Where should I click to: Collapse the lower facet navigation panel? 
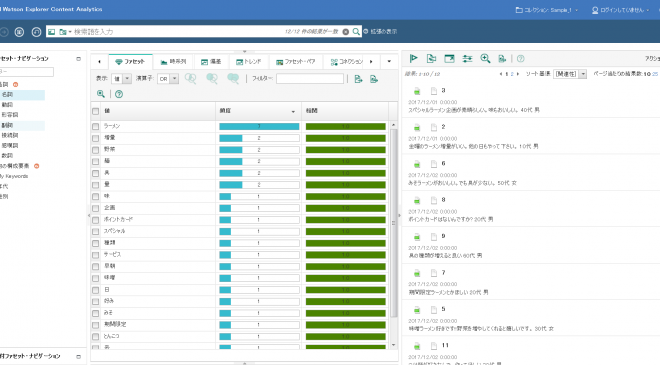pos(78,357)
